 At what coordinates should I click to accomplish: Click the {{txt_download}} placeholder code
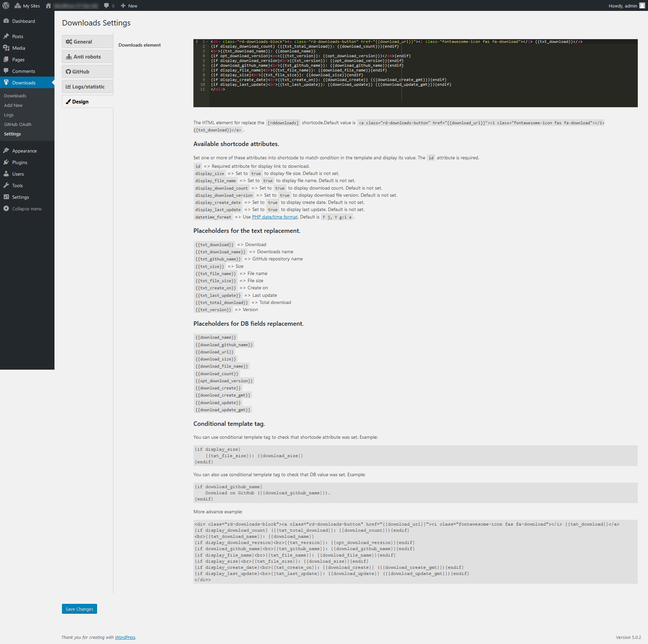coord(215,244)
